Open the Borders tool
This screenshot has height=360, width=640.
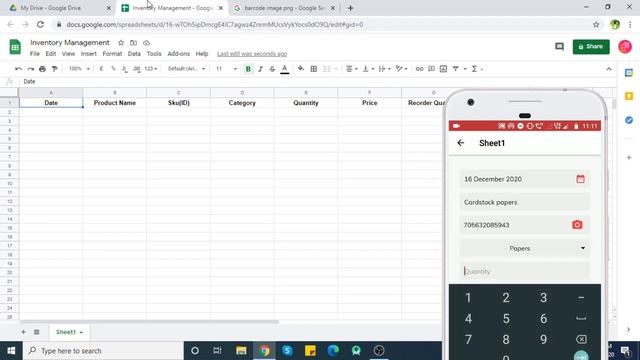(313, 69)
